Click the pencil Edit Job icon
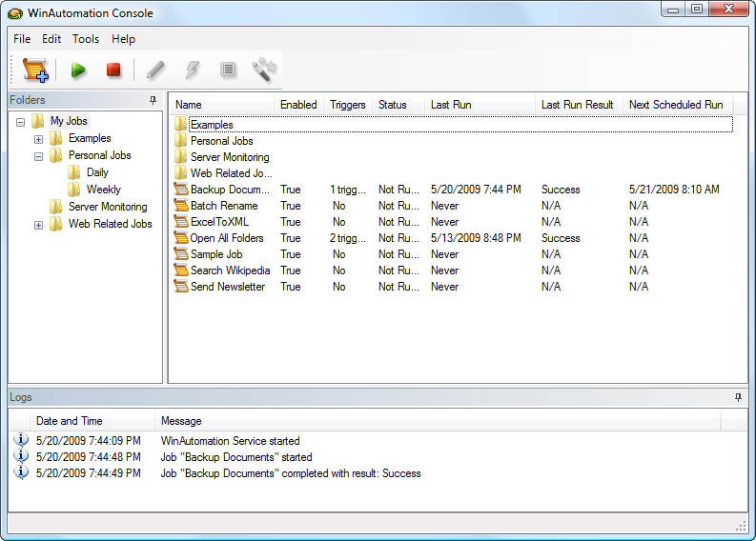This screenshot has width=756, height=541. pyautogui.click(x=155, y=70)
